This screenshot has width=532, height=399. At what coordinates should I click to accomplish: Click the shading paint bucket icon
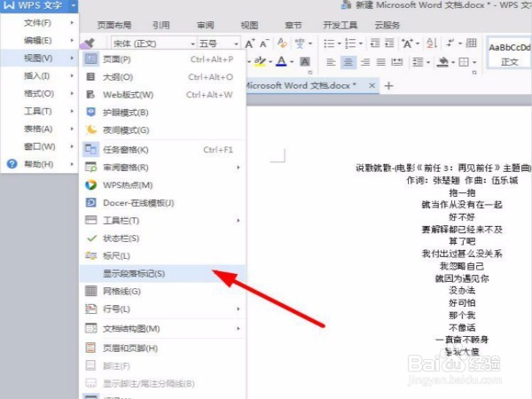[x=442, y=62]
